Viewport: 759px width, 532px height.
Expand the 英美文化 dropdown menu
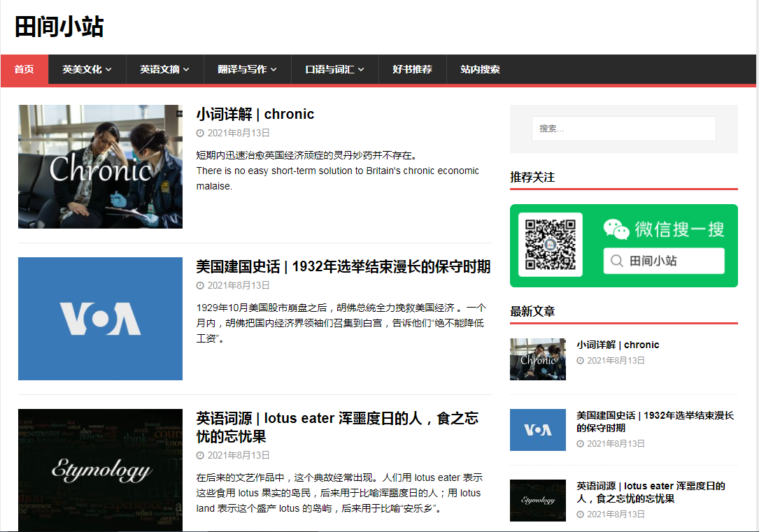[87, 69]
